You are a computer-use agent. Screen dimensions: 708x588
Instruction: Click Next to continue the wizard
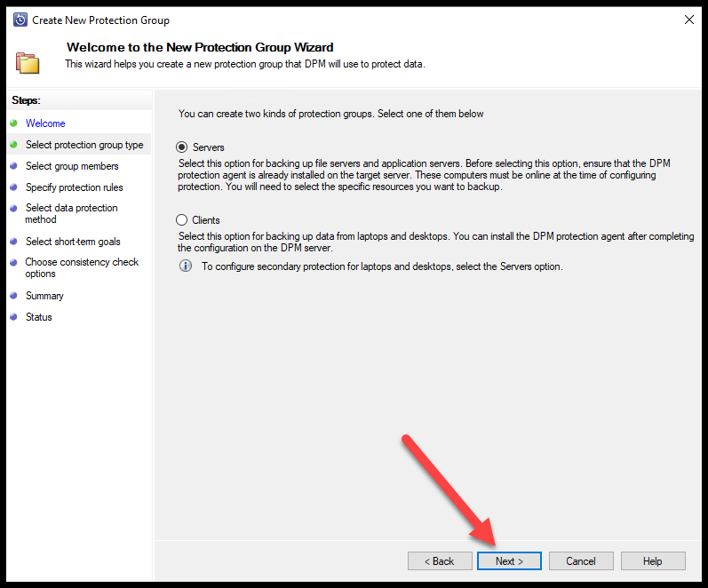point(509,560)
